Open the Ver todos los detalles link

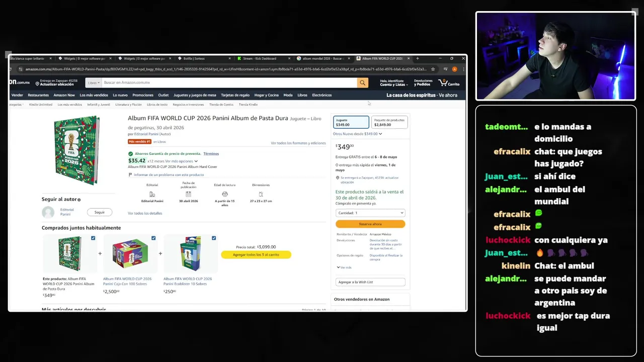[145, 213]
